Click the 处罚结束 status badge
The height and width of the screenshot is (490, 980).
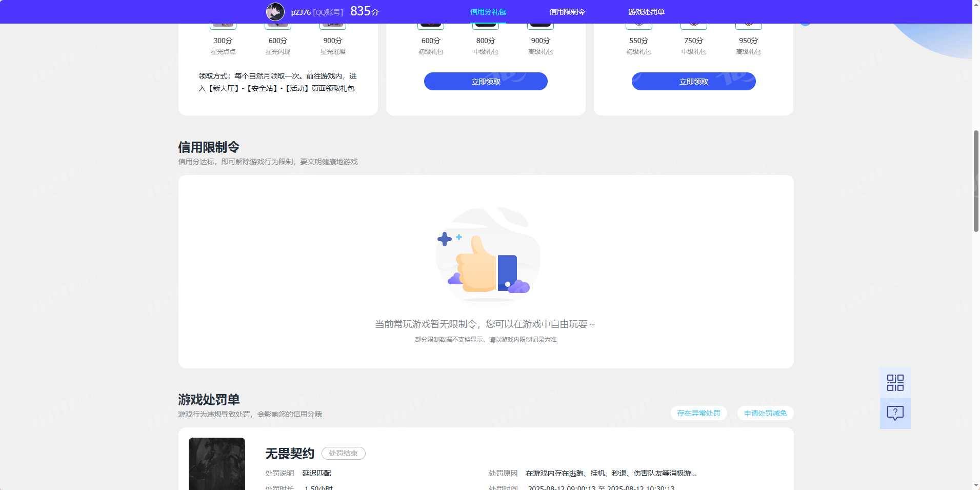tap(343, 454)
